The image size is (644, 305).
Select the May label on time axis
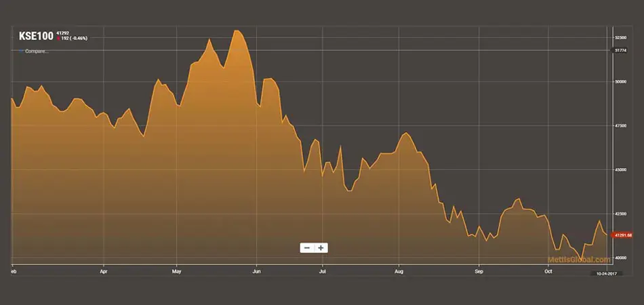pyautogui.click(x=176, y=269)
